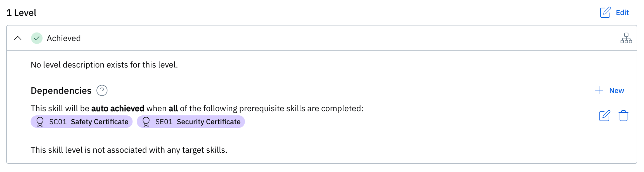Click the Security Certificate skill name
The height and width of the screenshot is (172, 644).
pyautogui.click(x=209, y=122)
